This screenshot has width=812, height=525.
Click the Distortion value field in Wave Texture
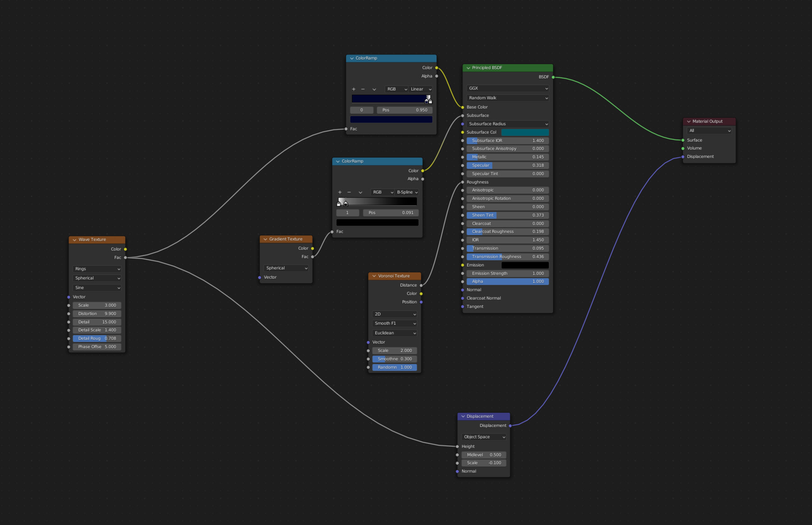[97, 313]
